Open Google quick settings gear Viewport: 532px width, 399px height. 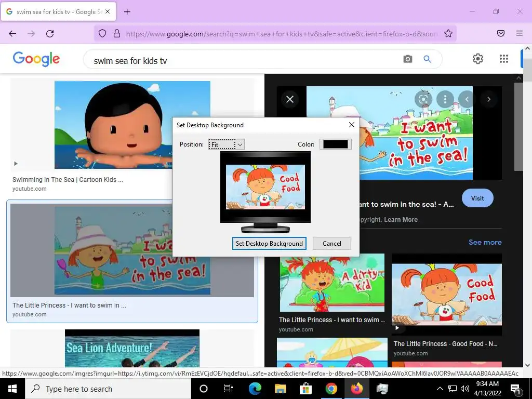coord(478,59)
